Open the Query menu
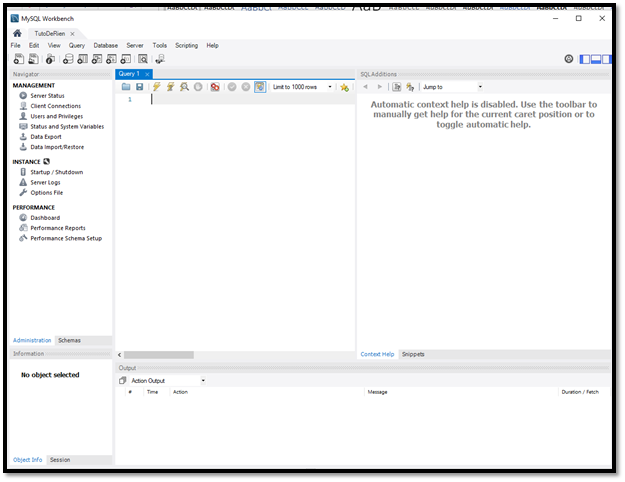Image resolution: width=625 pixels, height=482 pixels. pos(77,45)
